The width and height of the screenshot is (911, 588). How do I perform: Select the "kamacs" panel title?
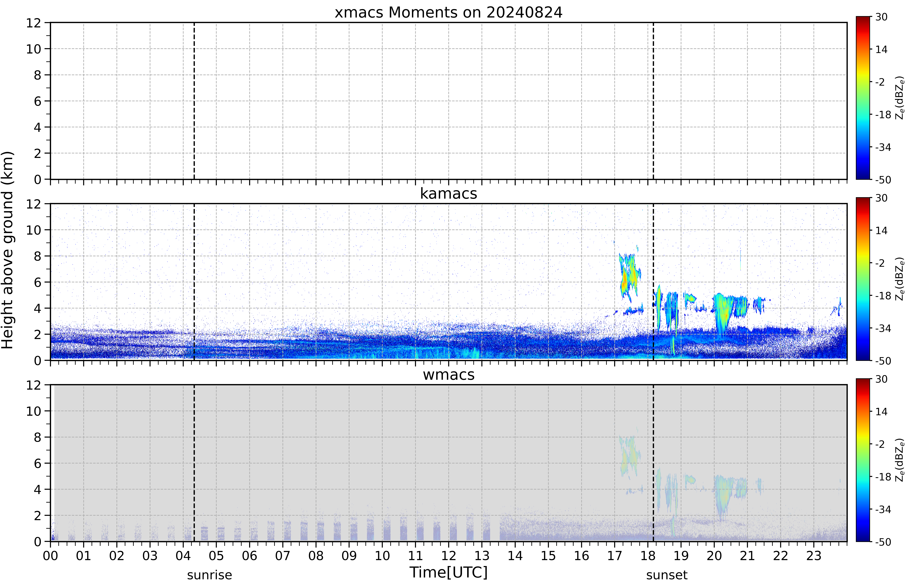pos(448,194)
